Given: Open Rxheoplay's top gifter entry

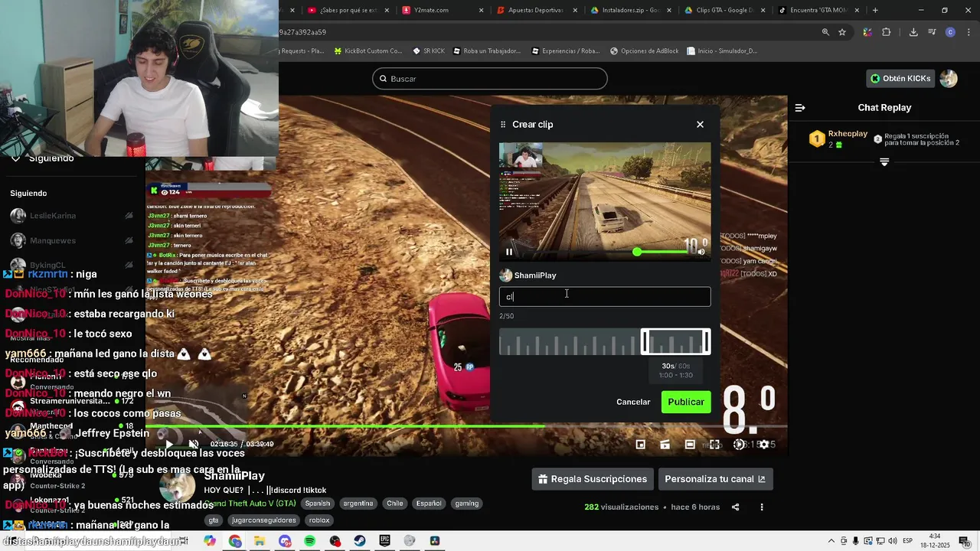Looking at the screenshot, I should (x=839, y=139).
